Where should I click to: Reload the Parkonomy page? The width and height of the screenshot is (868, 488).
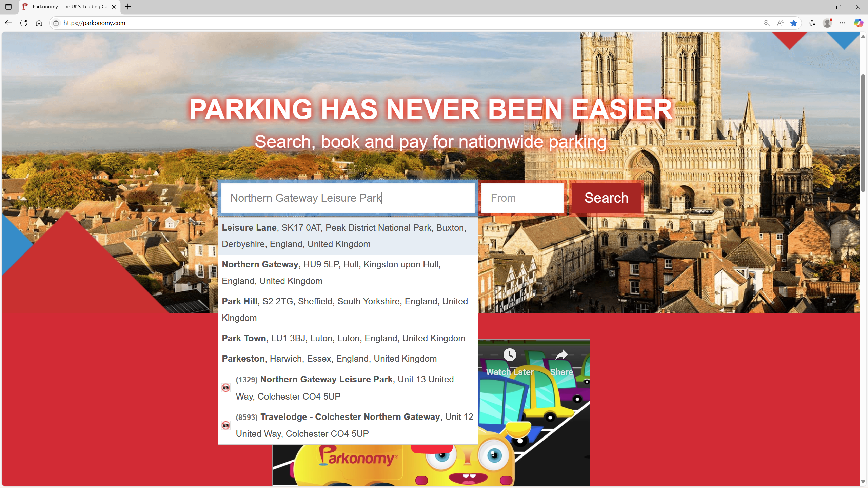click(24, 23)
